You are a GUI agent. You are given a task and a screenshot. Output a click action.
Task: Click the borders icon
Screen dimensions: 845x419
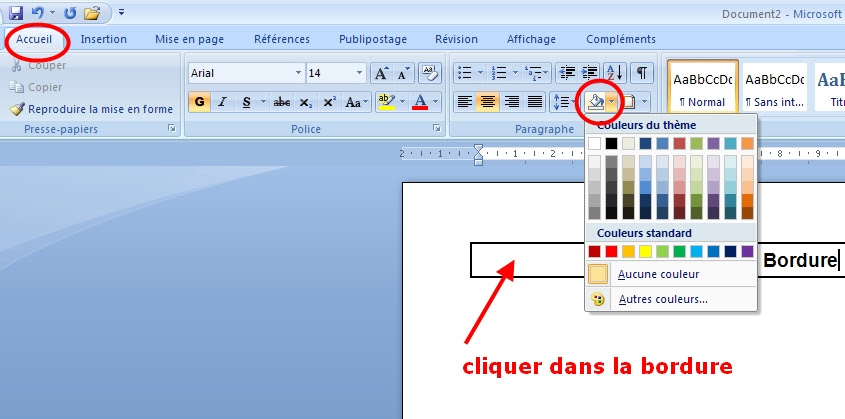(x=628, y=102)
